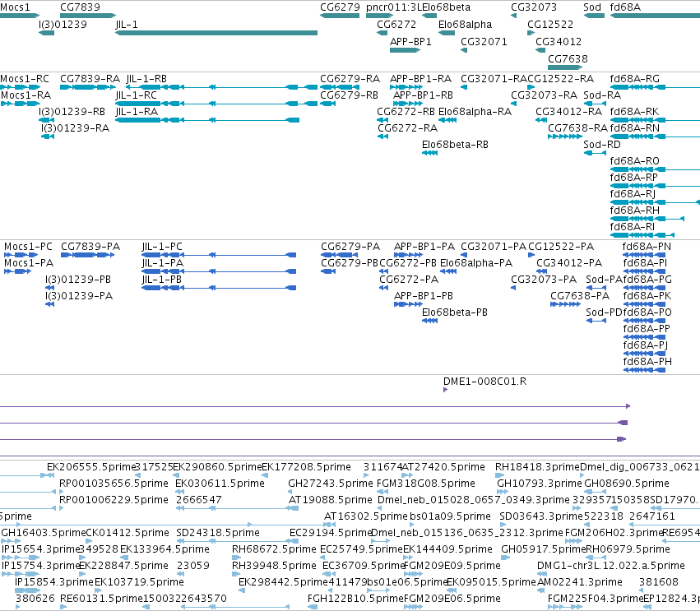Select transcript JIL-1-RA

[x=207, y=120]
